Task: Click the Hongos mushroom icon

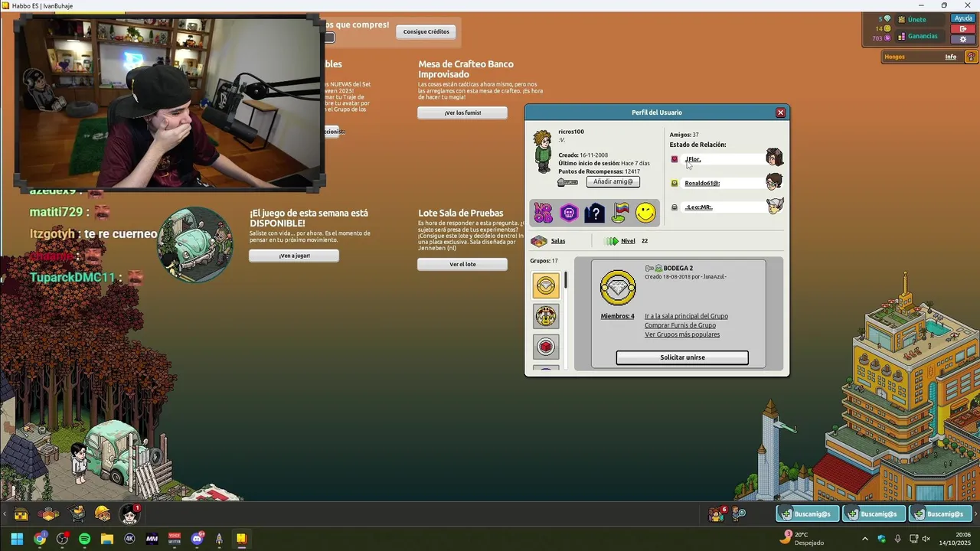Action: tap(971, 57)
